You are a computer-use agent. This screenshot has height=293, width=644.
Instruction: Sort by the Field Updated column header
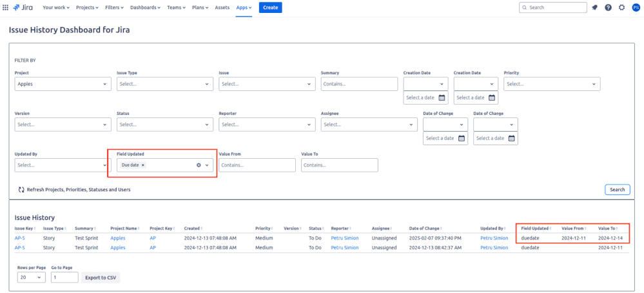click(x=536, y=228)
